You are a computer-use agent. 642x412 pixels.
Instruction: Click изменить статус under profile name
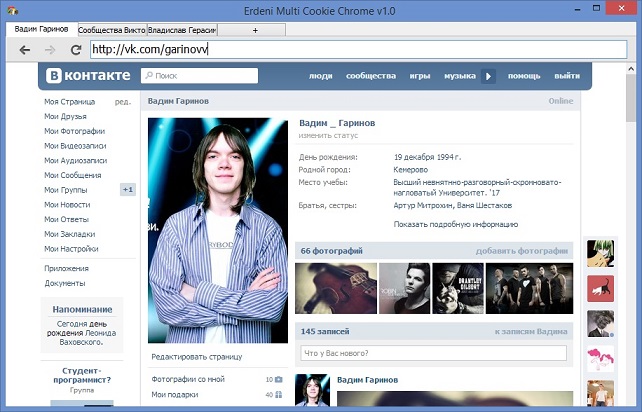[328, 136]
